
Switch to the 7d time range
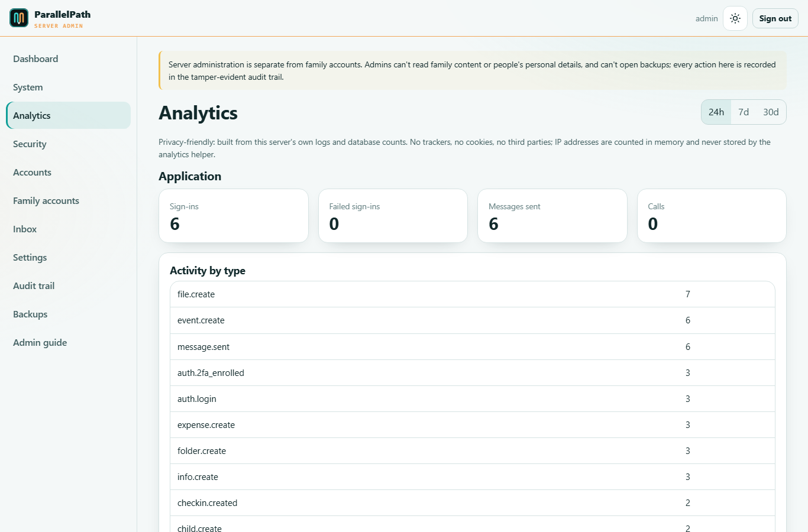coord(744,112)
